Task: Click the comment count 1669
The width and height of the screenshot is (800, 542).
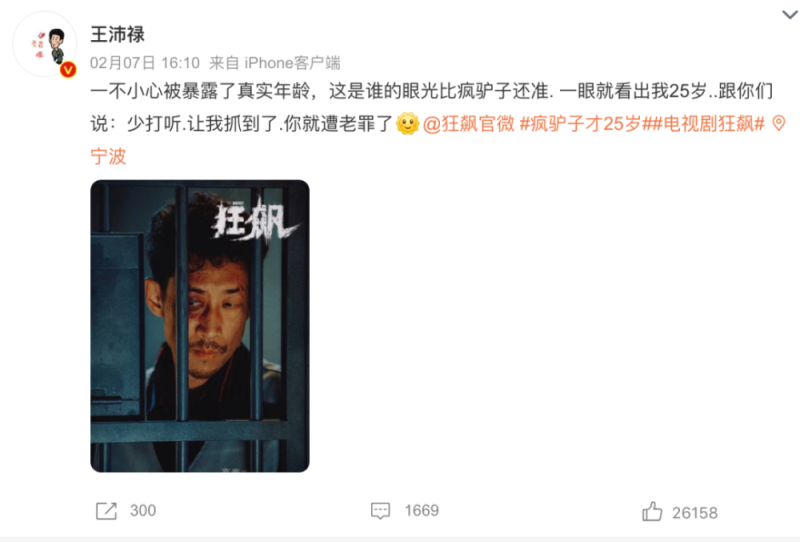Action: (x=421, y=511)
